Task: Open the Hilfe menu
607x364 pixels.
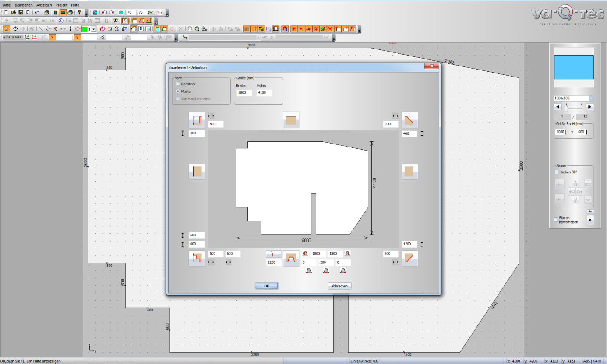Action: (75, 4)
